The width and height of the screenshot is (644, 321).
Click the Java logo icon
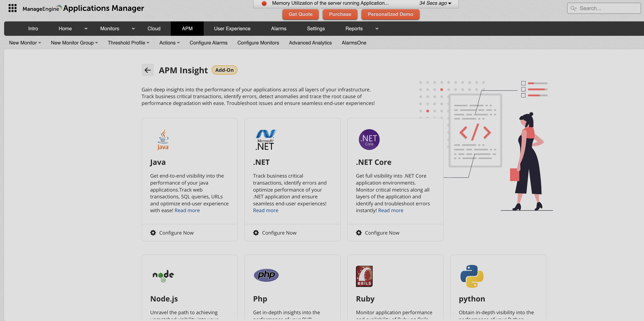[163, 140]
